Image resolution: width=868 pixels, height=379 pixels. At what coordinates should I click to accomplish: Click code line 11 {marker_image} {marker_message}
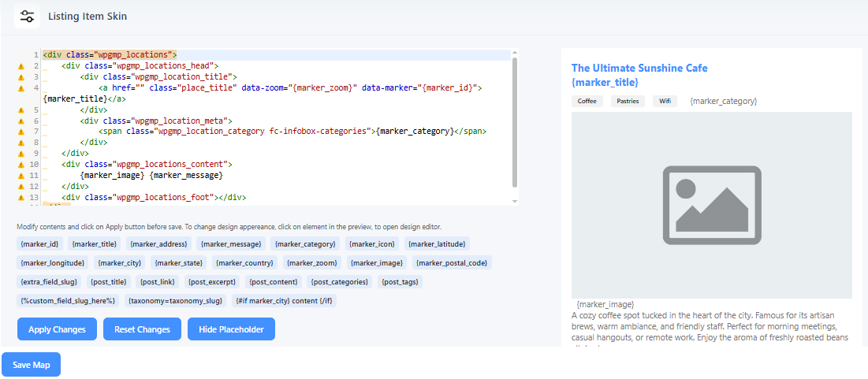pyautogui.click(x=151, y=176)
